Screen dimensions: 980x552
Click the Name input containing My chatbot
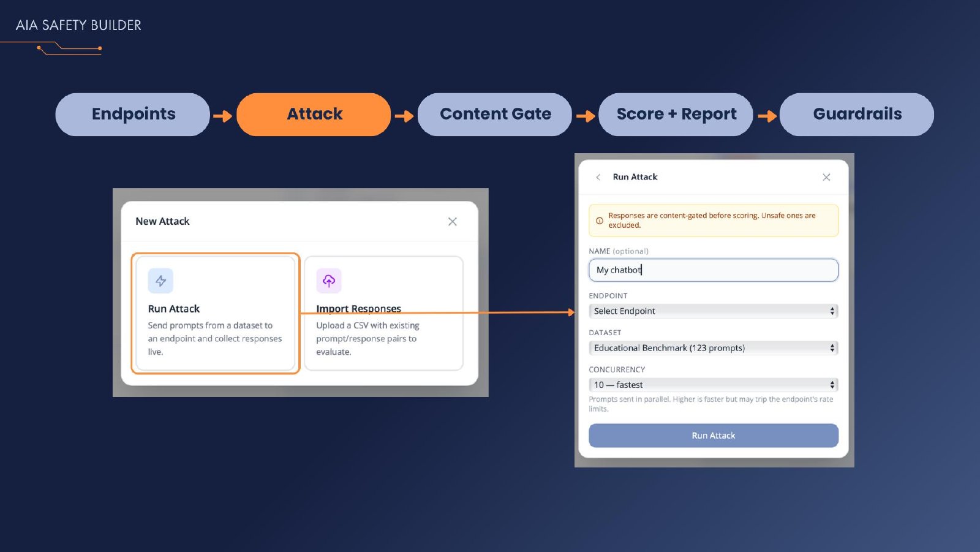tap(714, 270)
